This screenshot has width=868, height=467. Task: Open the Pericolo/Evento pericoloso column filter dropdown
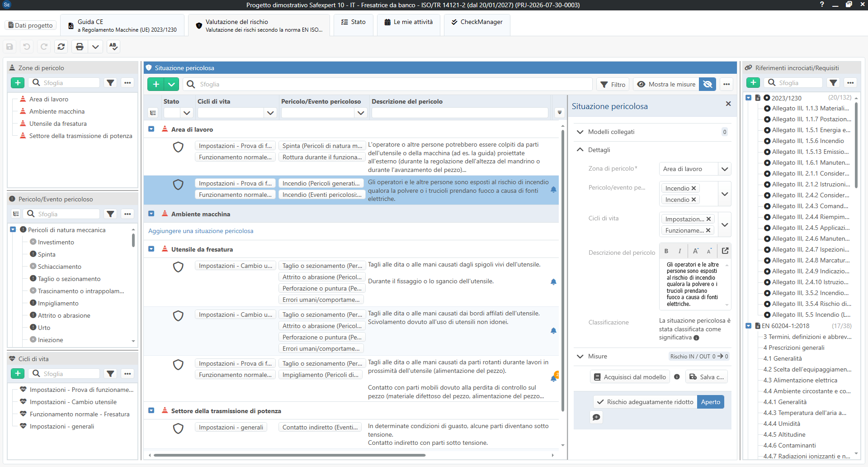pyautogui.click(x=361, y=113)
